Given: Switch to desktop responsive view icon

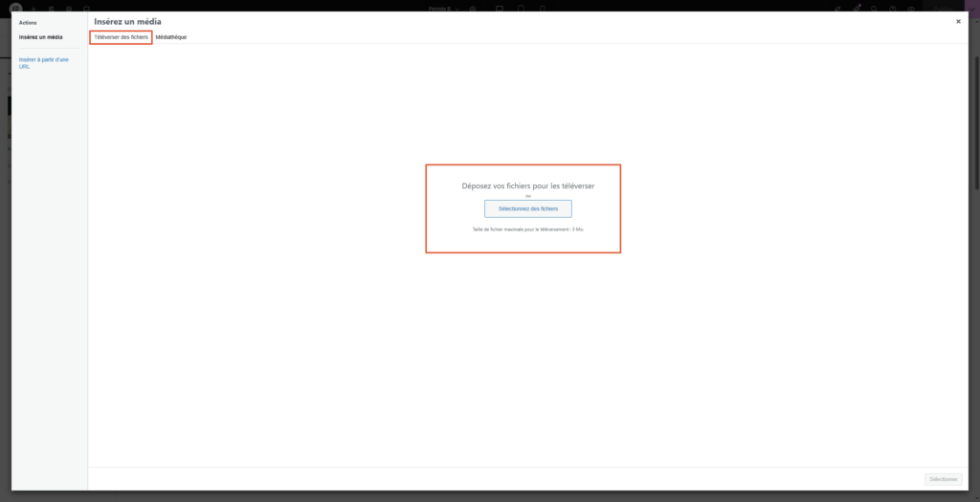Looking at the screenshot, I should click(500, 8).
